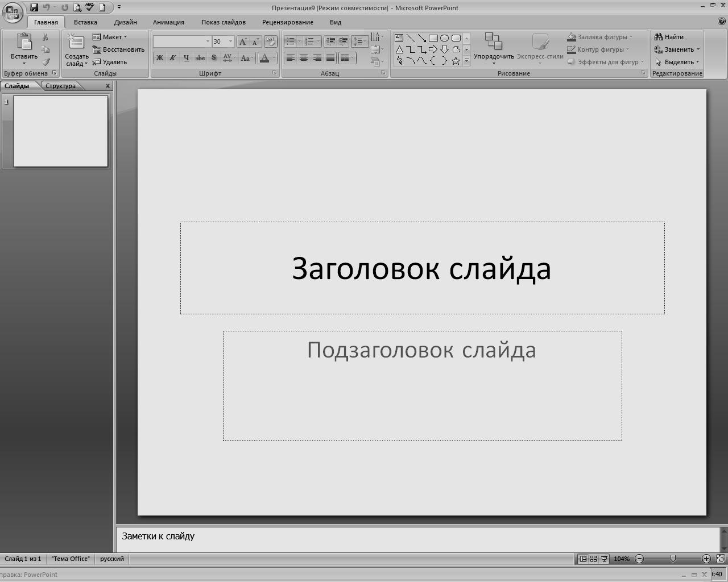Zoom out with minus button

[639, 559]
